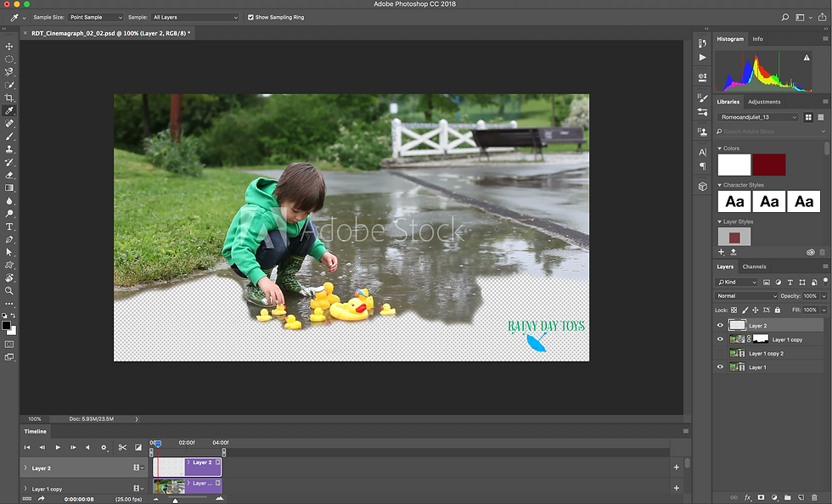Delete layer with trash icon
The height and width of the screenshot is (504, 832).
click(814, 497)
